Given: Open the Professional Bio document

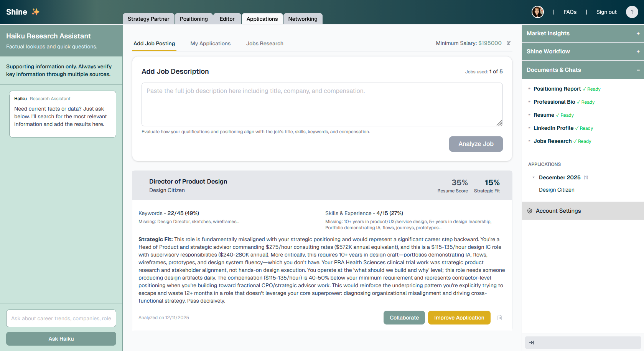Looking at the screenshot, I should tap(554, 102).
